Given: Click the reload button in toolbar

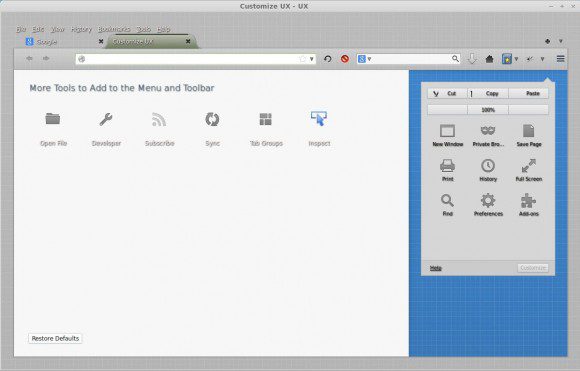Looking at the screenshot, I should [x=327, y=59].
